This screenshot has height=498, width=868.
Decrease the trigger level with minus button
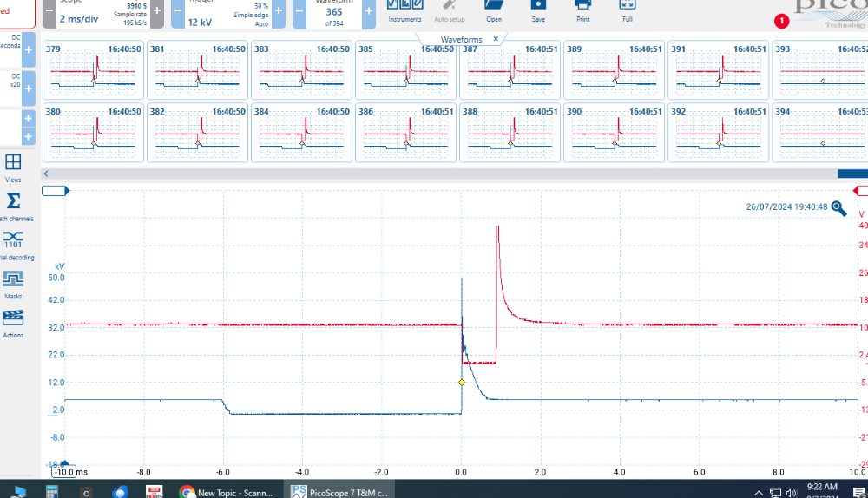point(176,10)
